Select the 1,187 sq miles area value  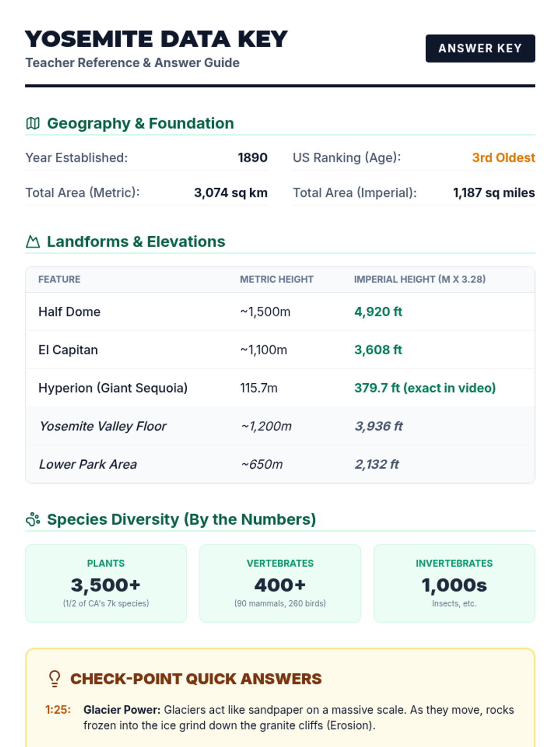point(494,193)
